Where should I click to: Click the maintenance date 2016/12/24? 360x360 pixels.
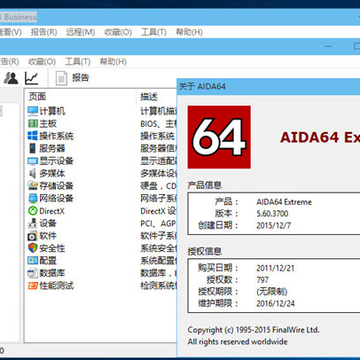[275, 304]
